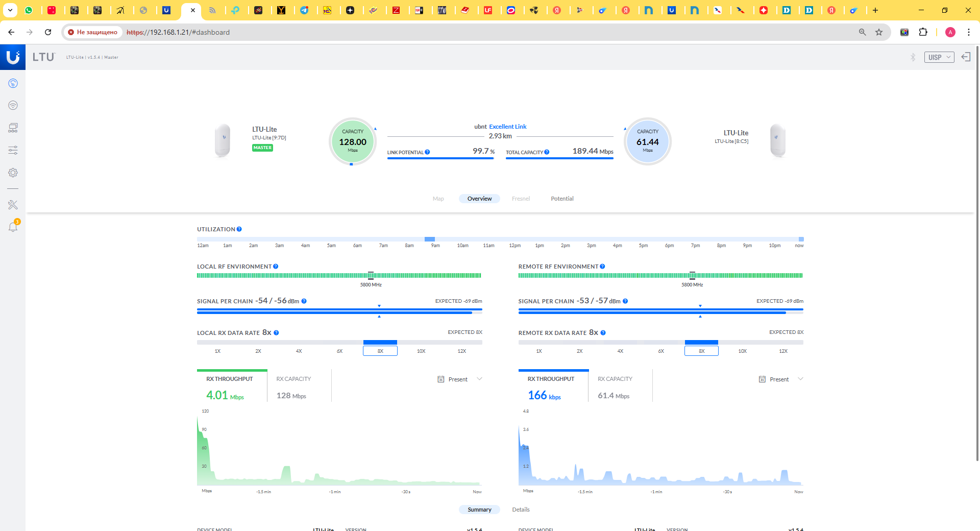Open help icon for remote SIGNAL PER CHAIN
The width and height of the screenshot is (980, 531).
(x=625, y=301)
